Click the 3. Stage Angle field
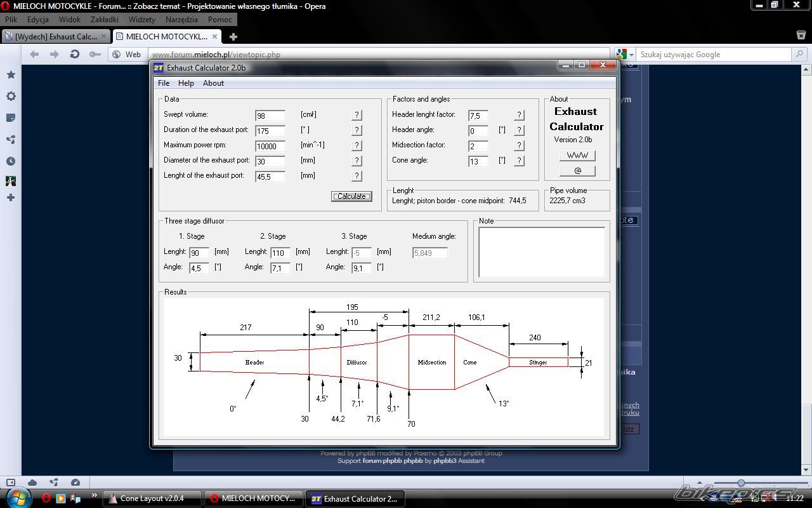 (x=362, y=268)
